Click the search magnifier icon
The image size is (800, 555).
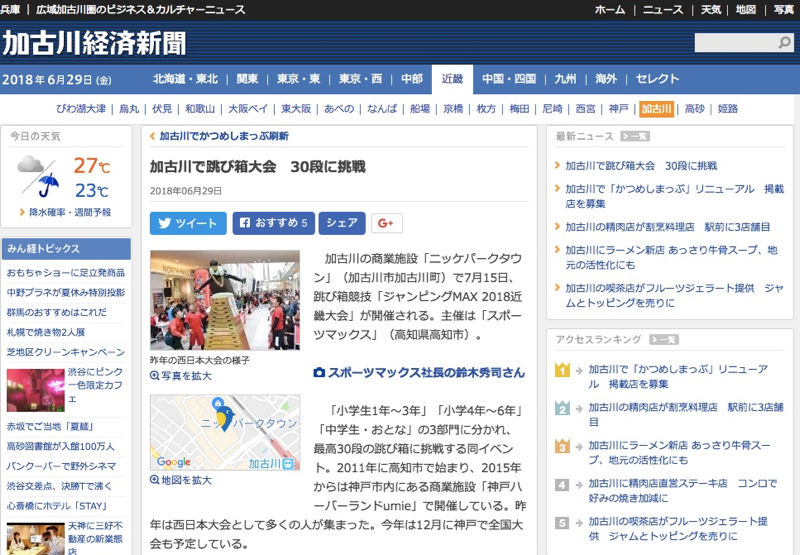pyautogui.click(x=785, y=42)
